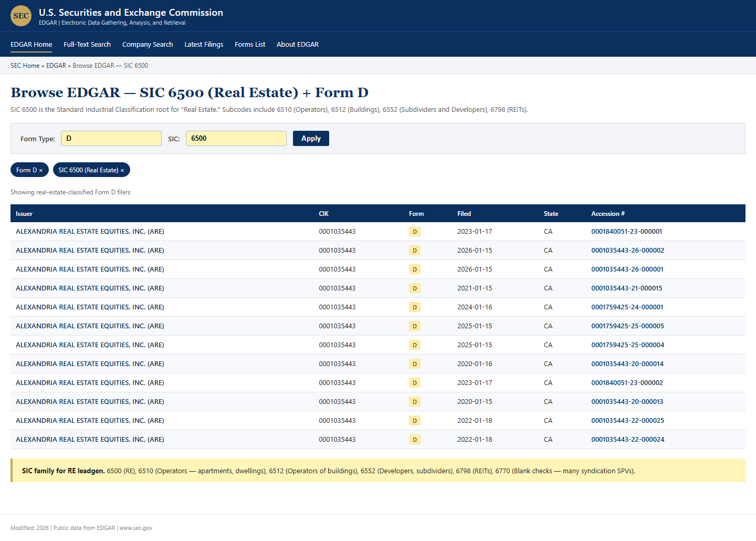Image resolution: width=756 pixels, height=541 pixels.
Task: Open the issuer link for accession 0001759425-24-000001
Action: click(90, 307)
